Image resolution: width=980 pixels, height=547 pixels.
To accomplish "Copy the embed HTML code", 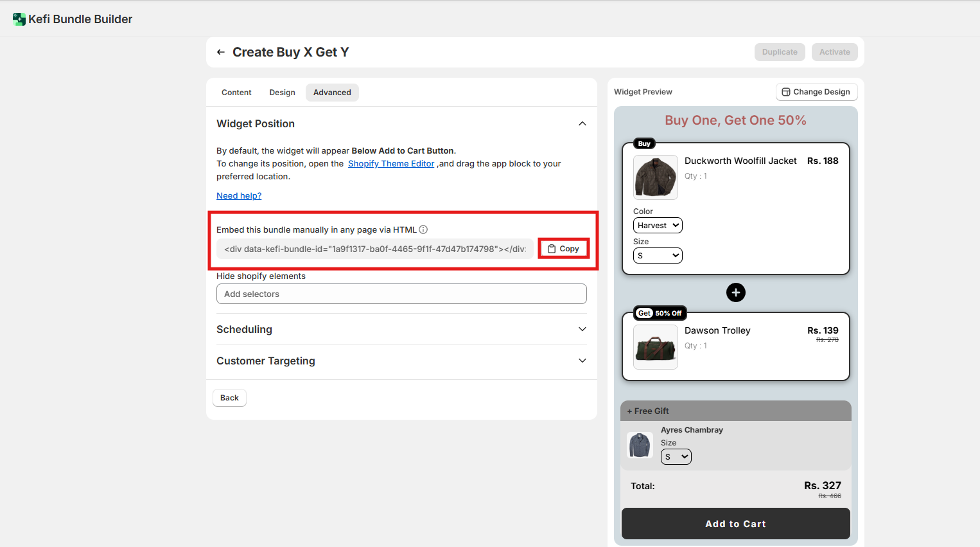I will tap(563, 249).
